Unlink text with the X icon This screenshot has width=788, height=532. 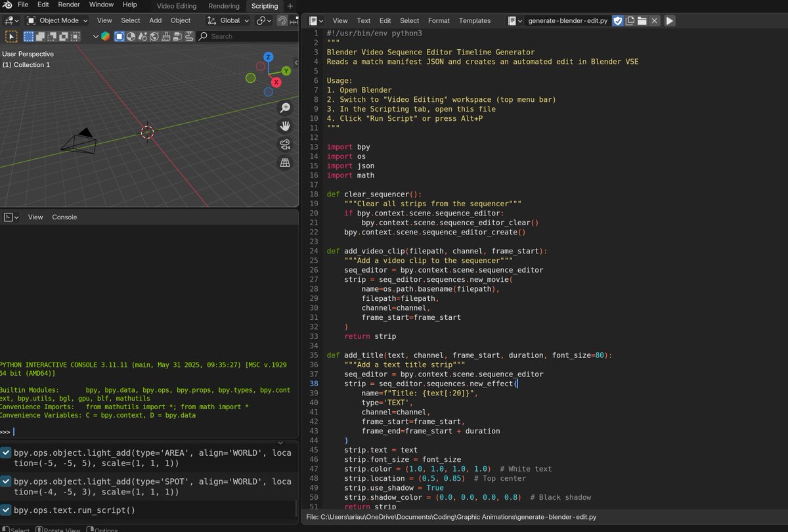coord(654,21)
